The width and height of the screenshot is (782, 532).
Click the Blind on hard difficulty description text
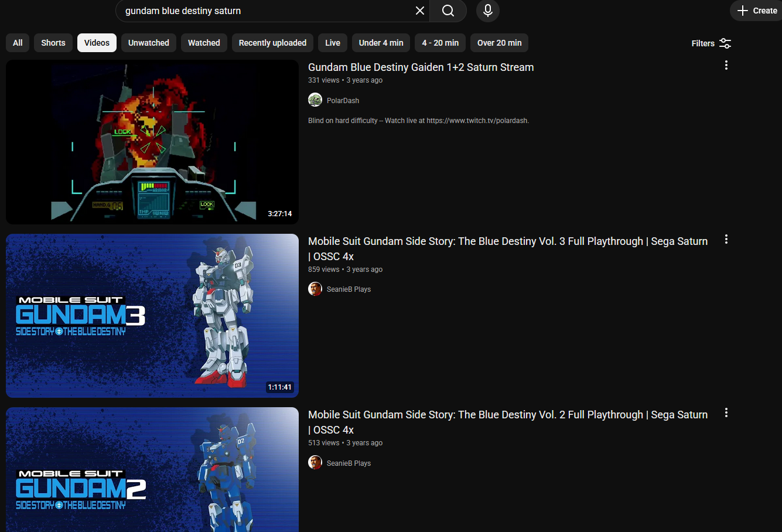pos(418,121)
